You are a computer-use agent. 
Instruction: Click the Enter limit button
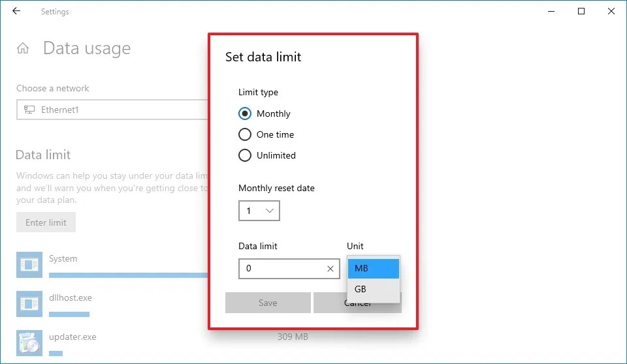tap(46, 222)
